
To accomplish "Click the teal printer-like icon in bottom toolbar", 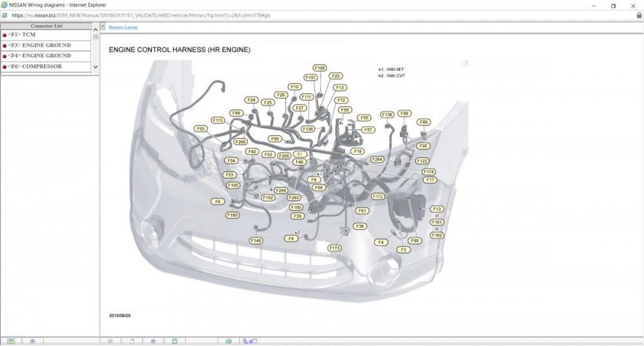I will 229,341.
